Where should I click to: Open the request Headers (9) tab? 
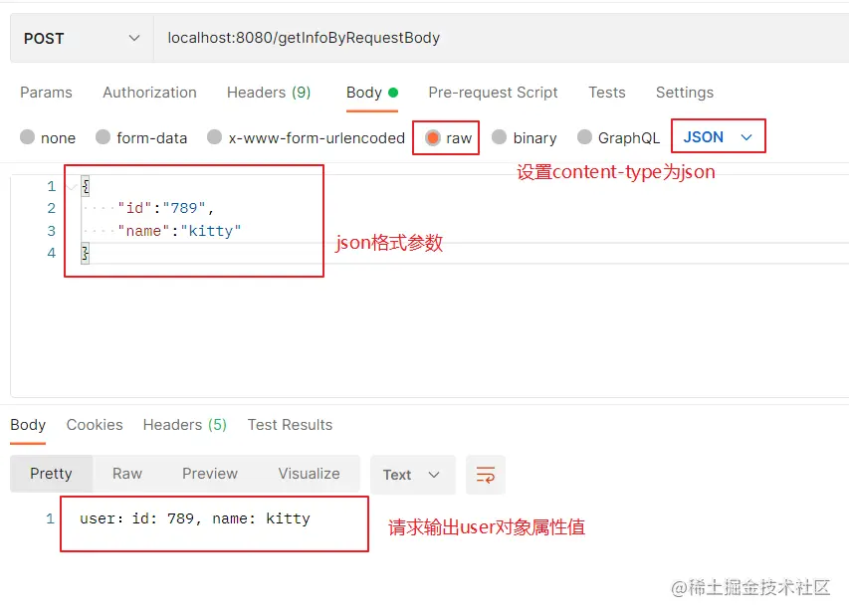point(269,93)
